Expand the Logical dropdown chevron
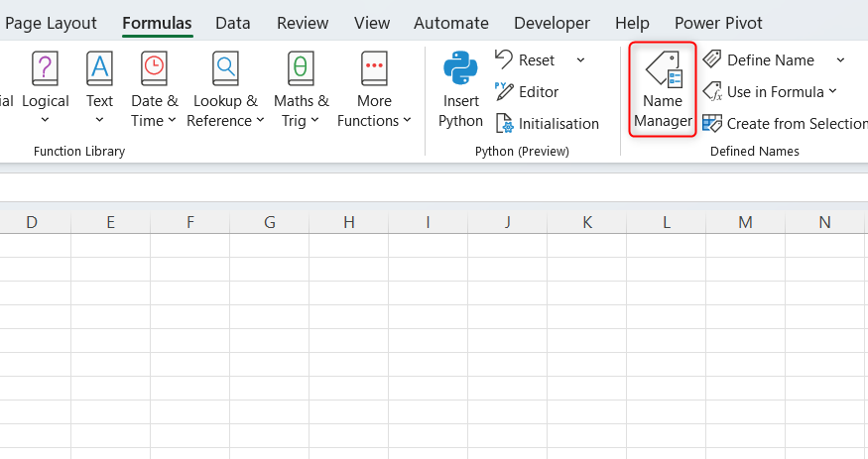The height and width of the screenshot is (459, 868). click(x=46, y=120)
